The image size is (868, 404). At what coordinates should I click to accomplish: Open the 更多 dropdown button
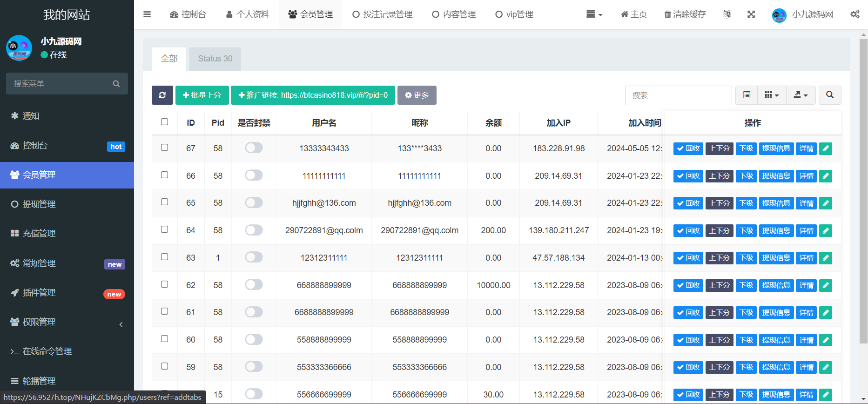(417, 95)
